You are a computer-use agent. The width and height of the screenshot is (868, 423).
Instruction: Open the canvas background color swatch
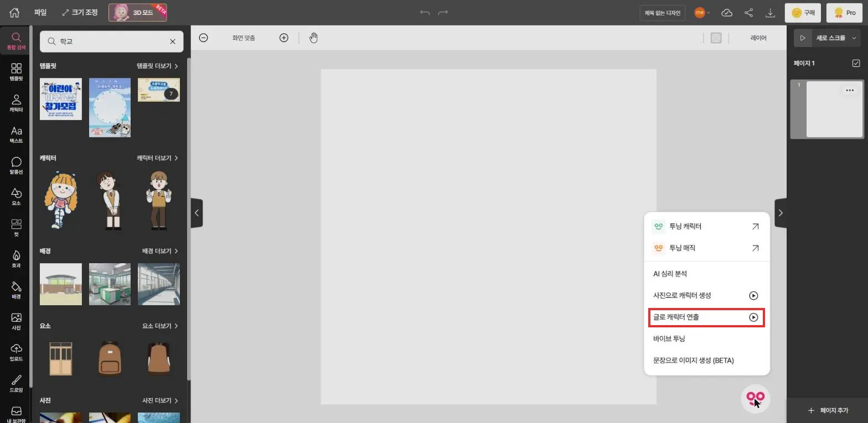click(x=716, y=38)
